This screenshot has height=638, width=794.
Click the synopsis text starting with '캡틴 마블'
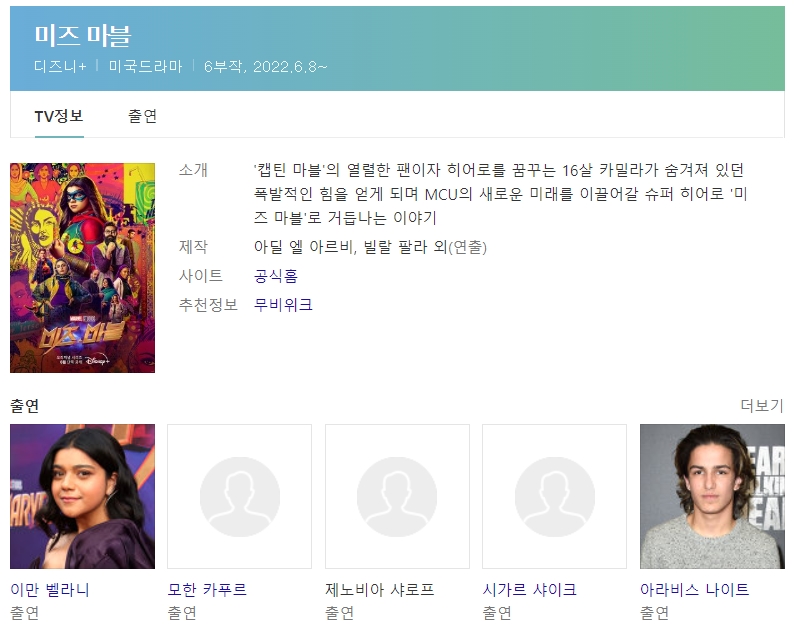tap(500, 194)
